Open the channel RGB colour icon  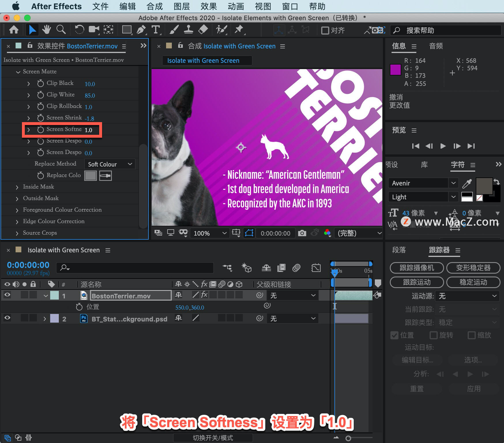[327, 233]
